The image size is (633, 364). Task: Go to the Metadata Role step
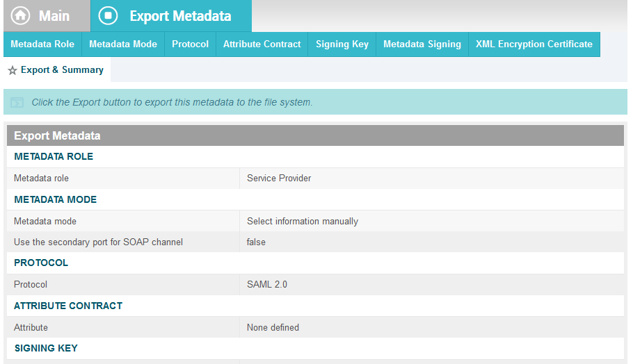pyautogui.click(x=42, y=44)
